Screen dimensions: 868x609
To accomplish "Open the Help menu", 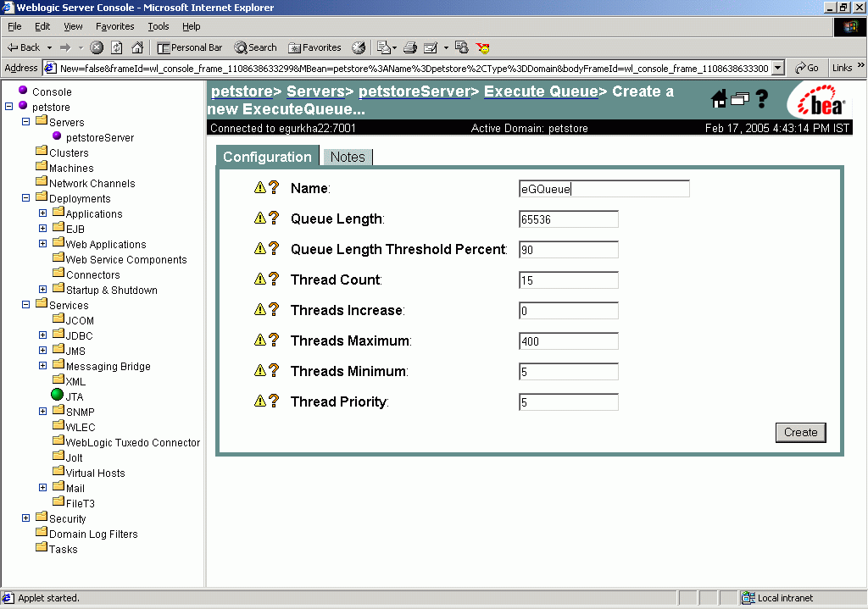I will click(191, 26).
